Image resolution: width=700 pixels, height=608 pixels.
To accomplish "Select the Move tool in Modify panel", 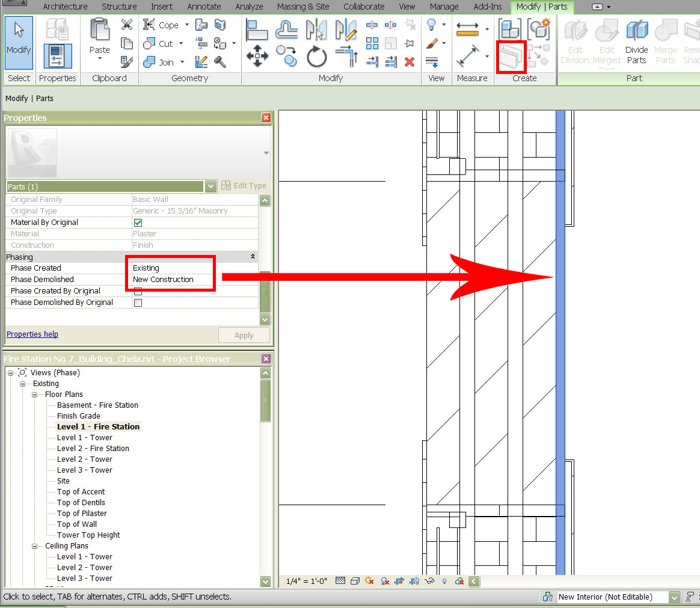I will tap(257, 57).
